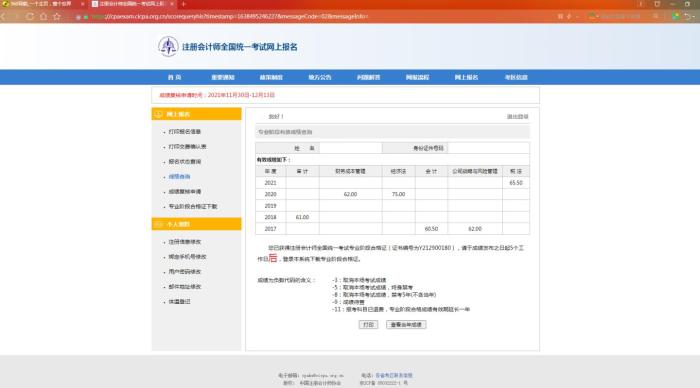The image size is (700, 388).
Task: Open the last item under 个人信息
Action: click(x=179, y=302)
